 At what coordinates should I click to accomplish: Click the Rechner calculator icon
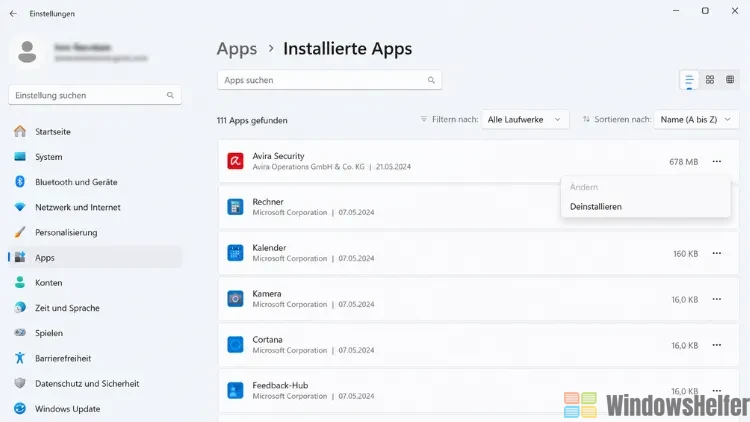click(x=235, y=207)
